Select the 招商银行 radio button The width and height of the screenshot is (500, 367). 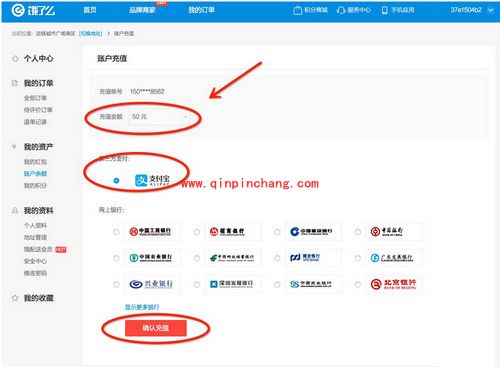(x=197, y=232)
